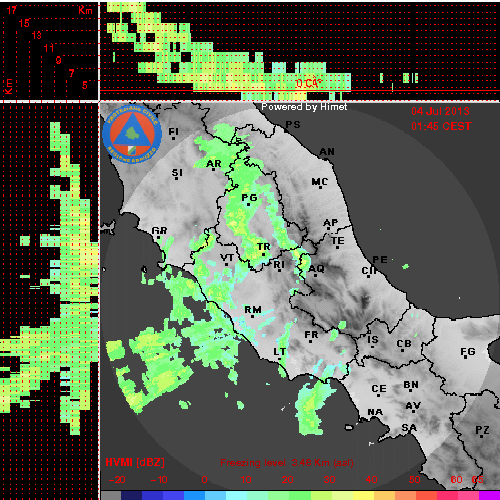The height and width of the screenshot is (500, 500).
Task: Click the RI city label
Action: 279,265
